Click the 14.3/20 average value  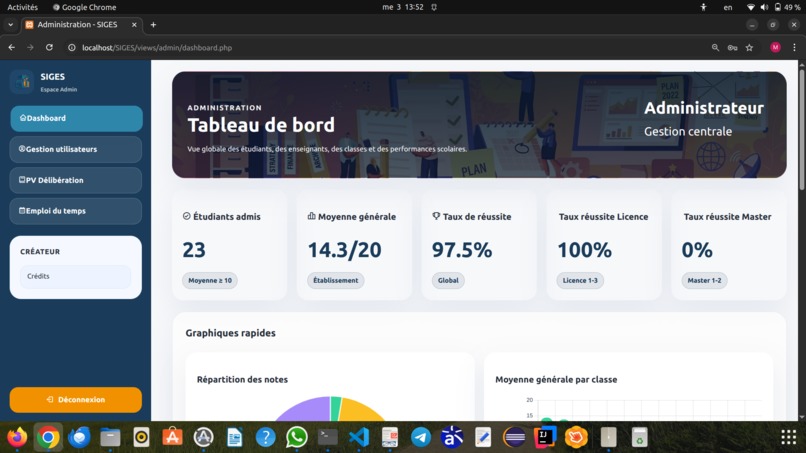click(x=344, y=250)
